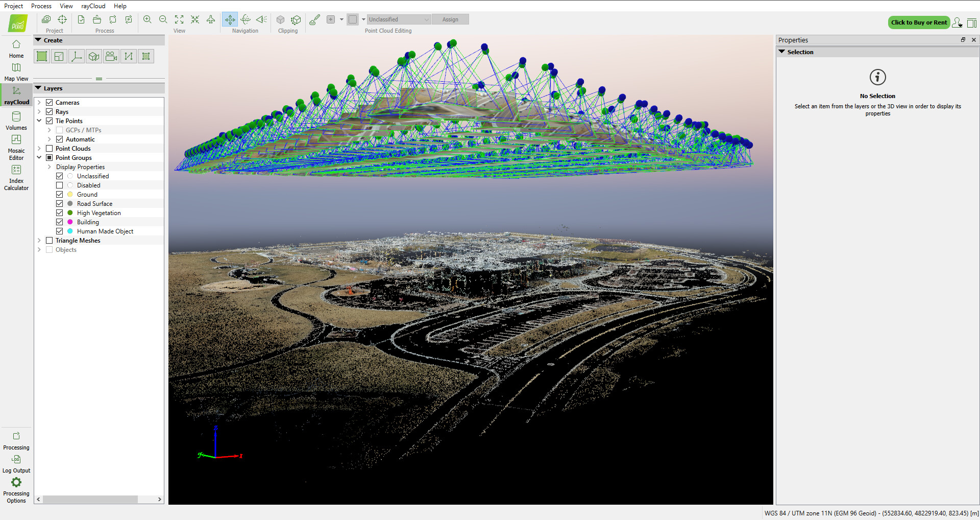The height and width of the screenshot is (520, 980).
Task: Collapse the Layers panel section
Action: (38, 88)
